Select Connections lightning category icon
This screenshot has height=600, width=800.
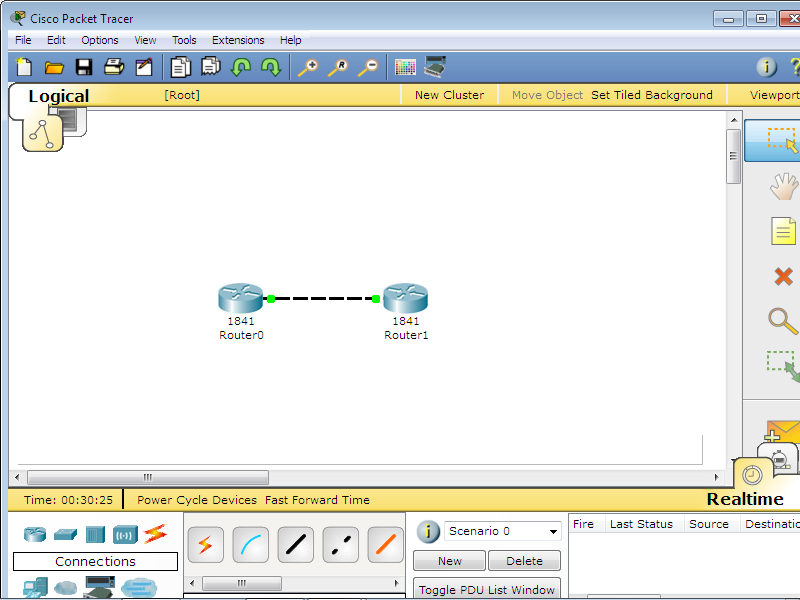pyautogui.click(x=155, y=534)
